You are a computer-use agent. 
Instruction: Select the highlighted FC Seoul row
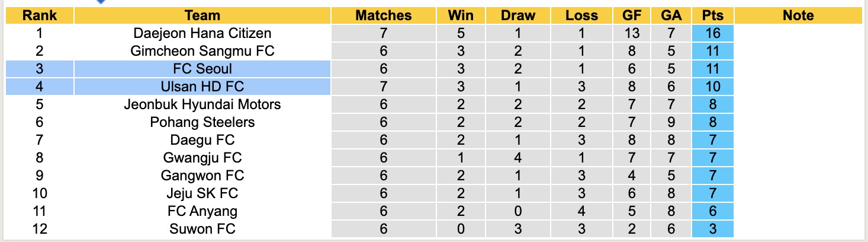202,69
